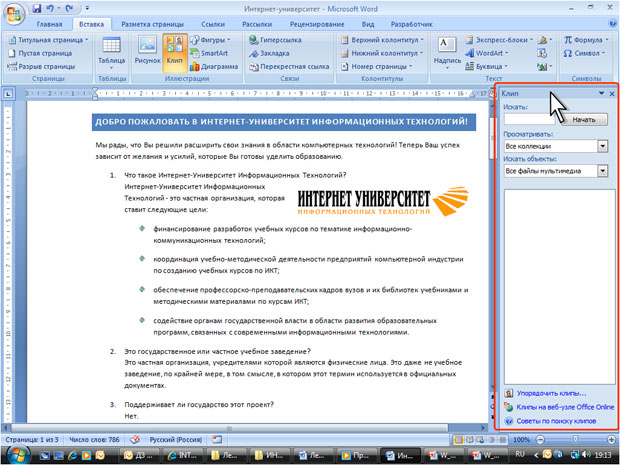
Task: Expand Все файлы мультимедиа type dropdown
Action: (x=602, y=171)
